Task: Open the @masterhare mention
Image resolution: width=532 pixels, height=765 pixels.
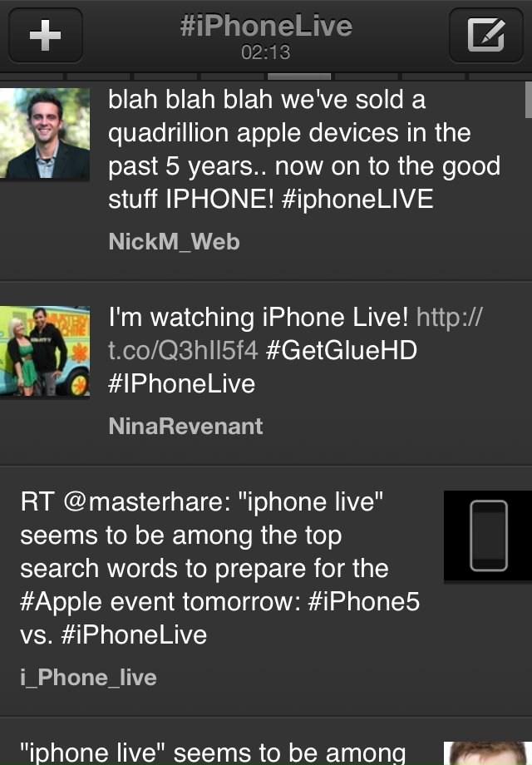Action: 147,502
